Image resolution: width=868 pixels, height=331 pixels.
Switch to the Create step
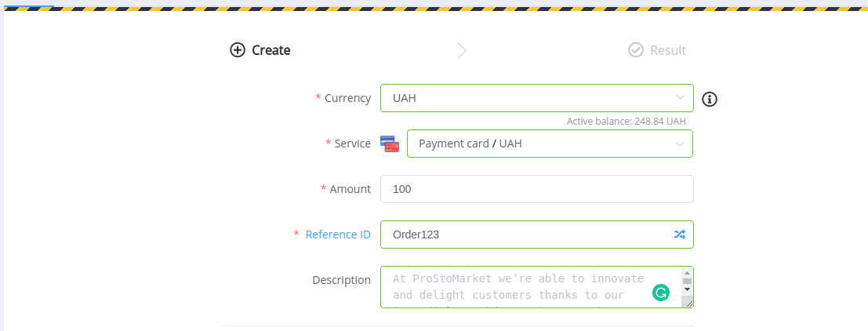pyautogui.click(x=271, y=50)
